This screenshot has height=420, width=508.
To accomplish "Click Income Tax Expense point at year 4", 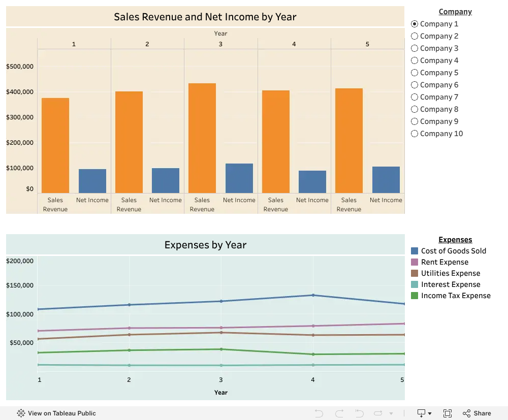I will point(313,354).
